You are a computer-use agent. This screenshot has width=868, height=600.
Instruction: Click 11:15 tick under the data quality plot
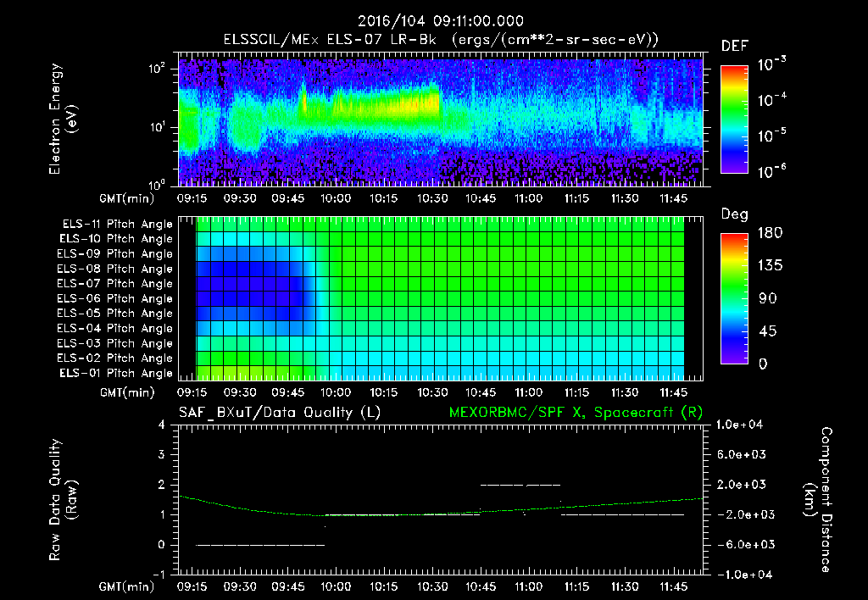576,586
